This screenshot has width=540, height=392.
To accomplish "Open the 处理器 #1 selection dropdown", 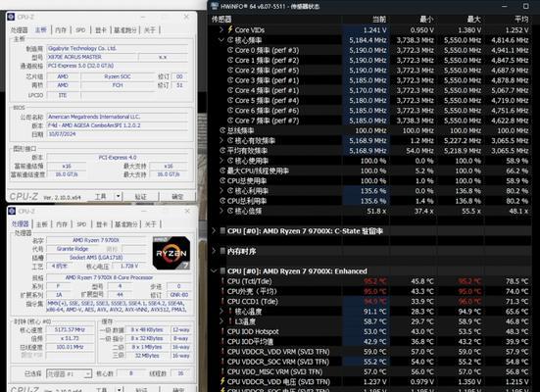I will pos(88,374).
